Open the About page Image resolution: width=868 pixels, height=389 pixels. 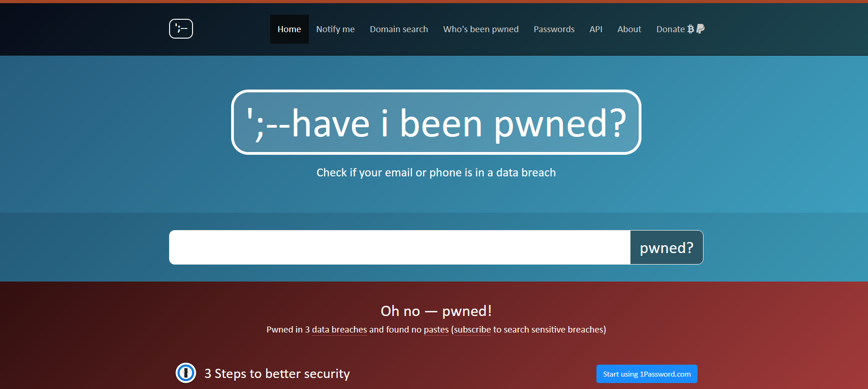click(x=629, y=29)
